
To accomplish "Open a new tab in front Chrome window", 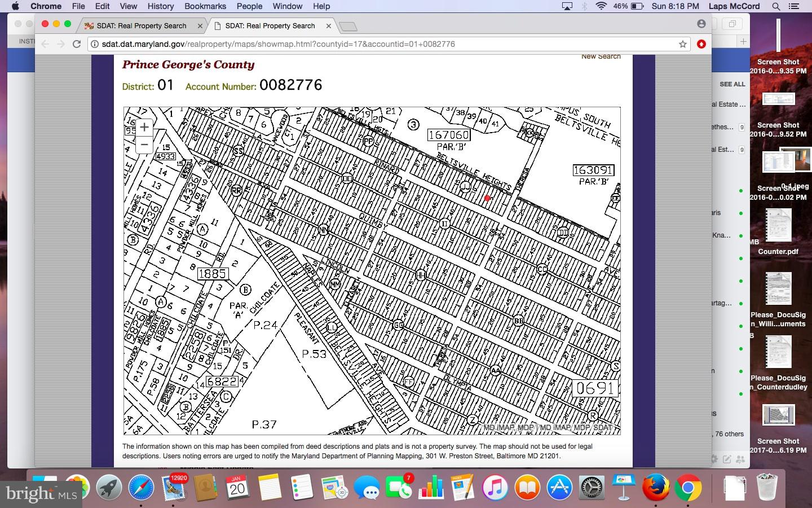I will pos(348,27).
